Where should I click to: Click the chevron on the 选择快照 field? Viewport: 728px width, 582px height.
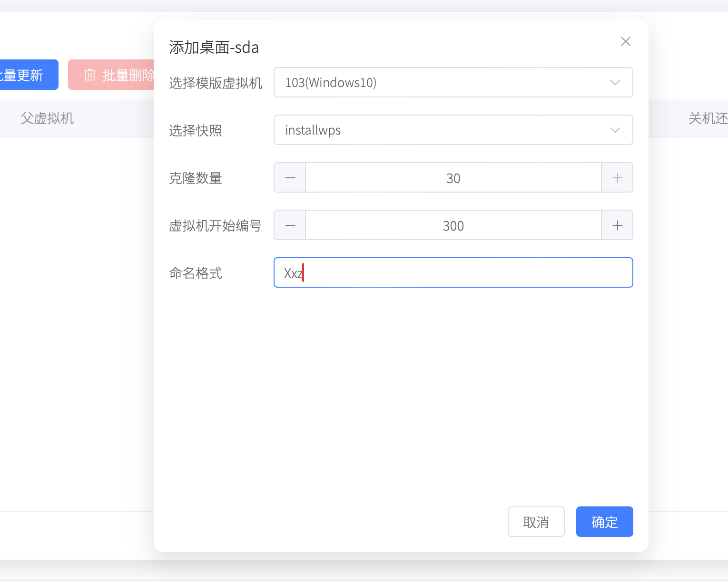615,130
